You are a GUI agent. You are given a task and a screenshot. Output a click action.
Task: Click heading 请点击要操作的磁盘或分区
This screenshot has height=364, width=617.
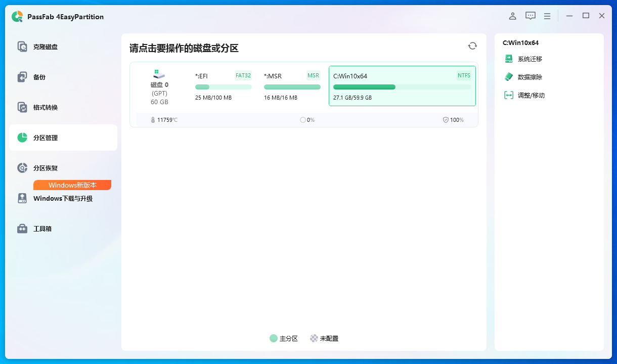[x=184, y=49]
